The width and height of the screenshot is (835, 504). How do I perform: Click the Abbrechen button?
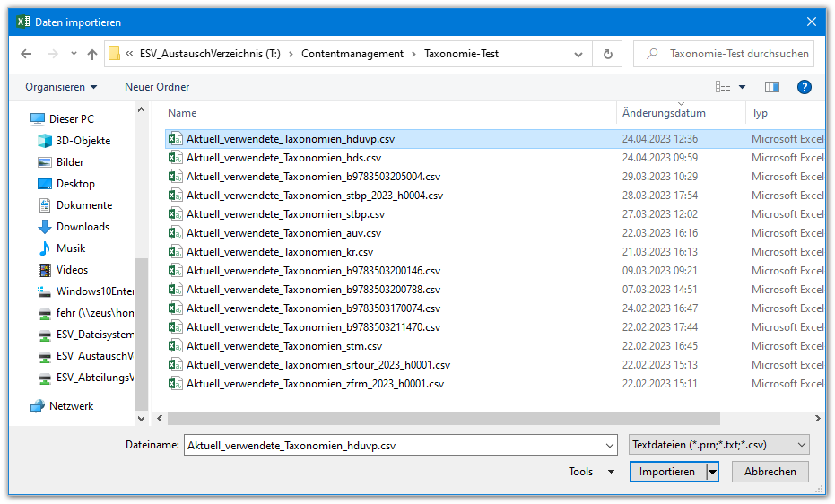click(x=770, y=472)
